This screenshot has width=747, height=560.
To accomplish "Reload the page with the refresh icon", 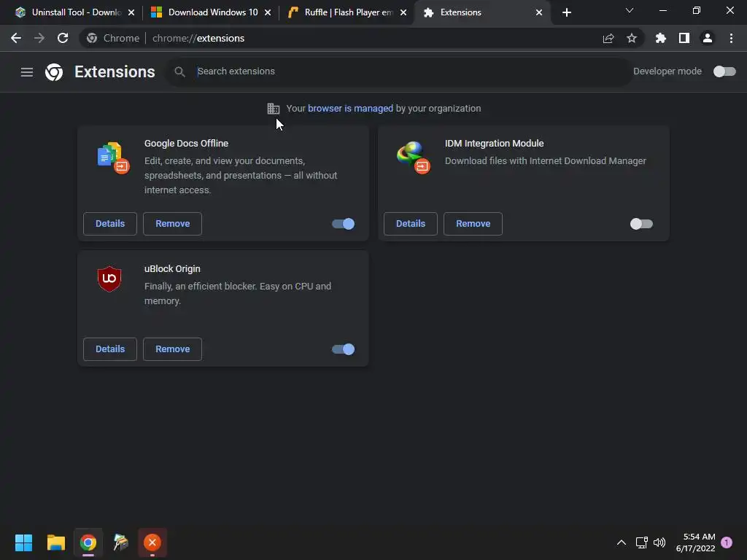I will point(63,38).
